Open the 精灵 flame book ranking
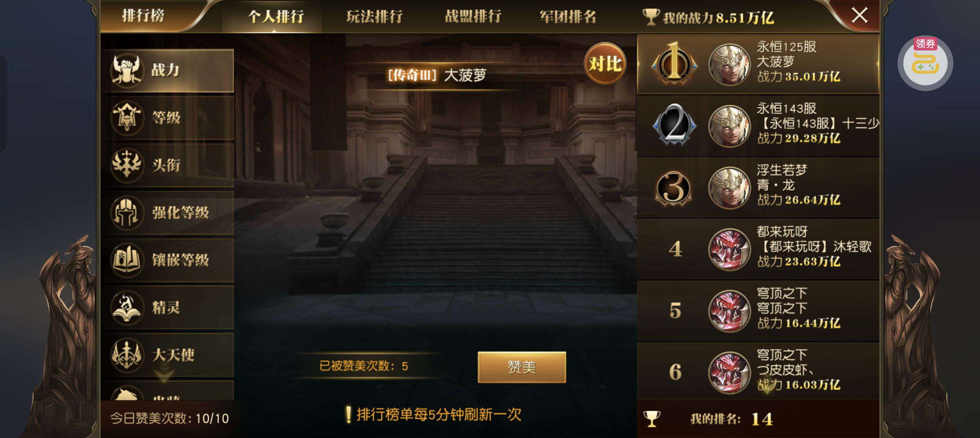This screenshot has width=980, height=438. (x=167, y=308)
